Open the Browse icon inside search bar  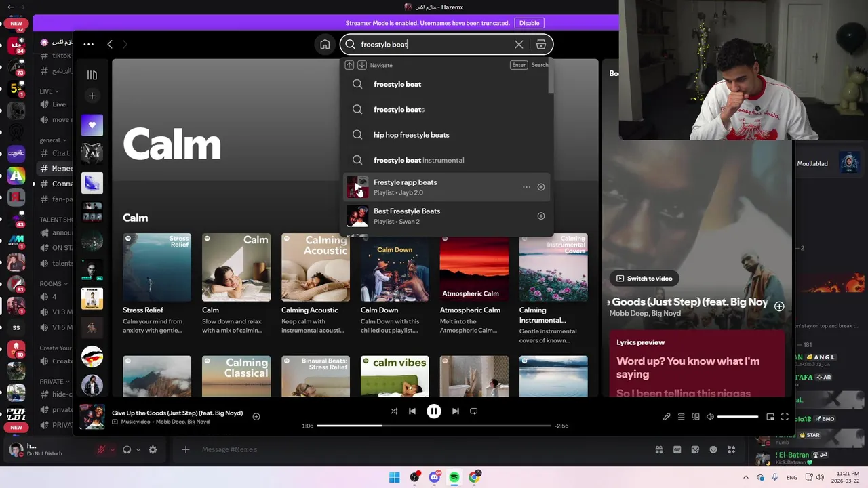pyautogui.click(x=540, y=45)
